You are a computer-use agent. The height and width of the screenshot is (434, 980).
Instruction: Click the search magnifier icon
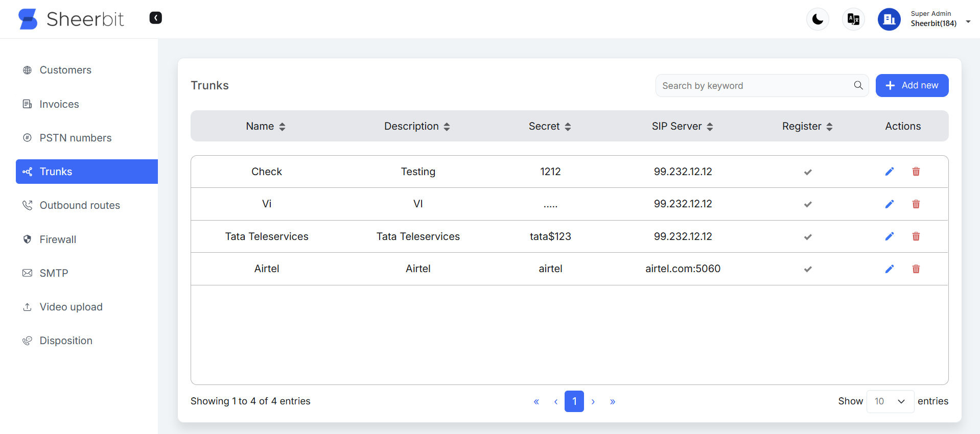pos(858,85)
